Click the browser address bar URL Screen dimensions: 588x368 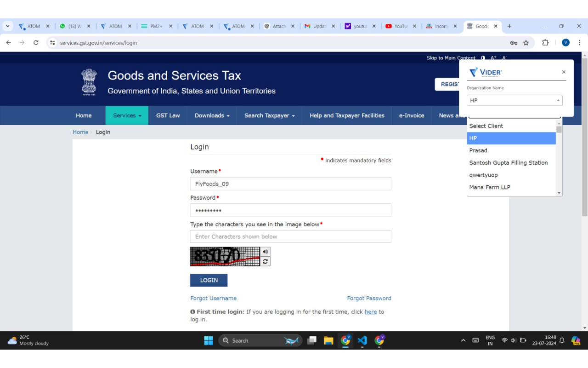point(98,43)
